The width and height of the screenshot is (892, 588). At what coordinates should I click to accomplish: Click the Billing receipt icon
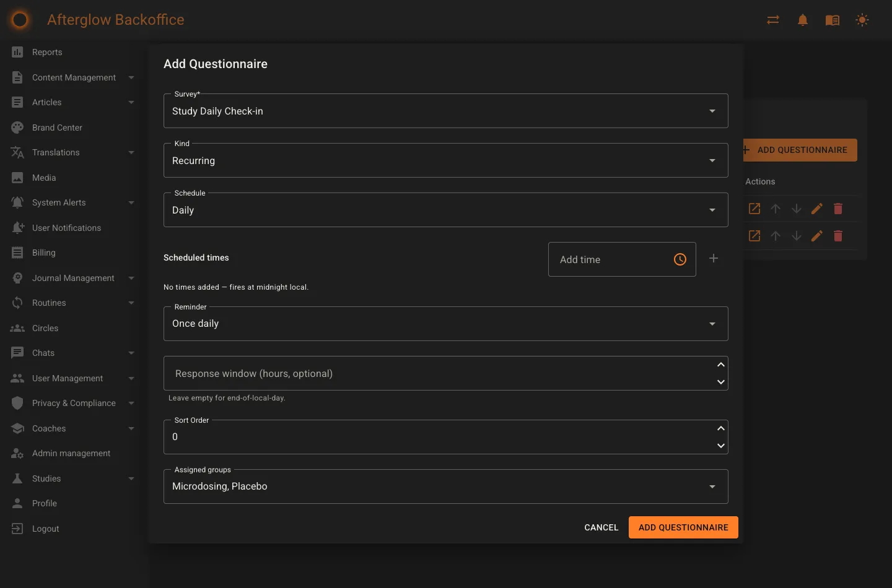tap(17, 253)
